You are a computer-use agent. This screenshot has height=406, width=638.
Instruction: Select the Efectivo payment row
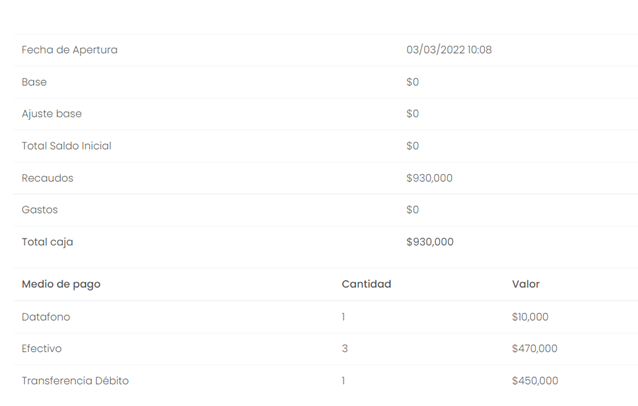click(x=326, y=349)
